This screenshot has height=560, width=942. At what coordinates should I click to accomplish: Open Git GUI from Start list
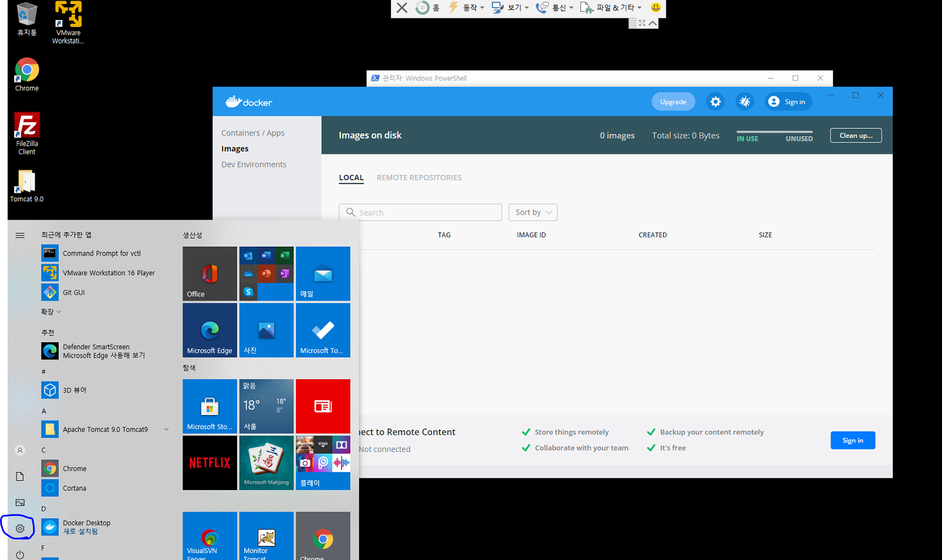click(106, 292)
